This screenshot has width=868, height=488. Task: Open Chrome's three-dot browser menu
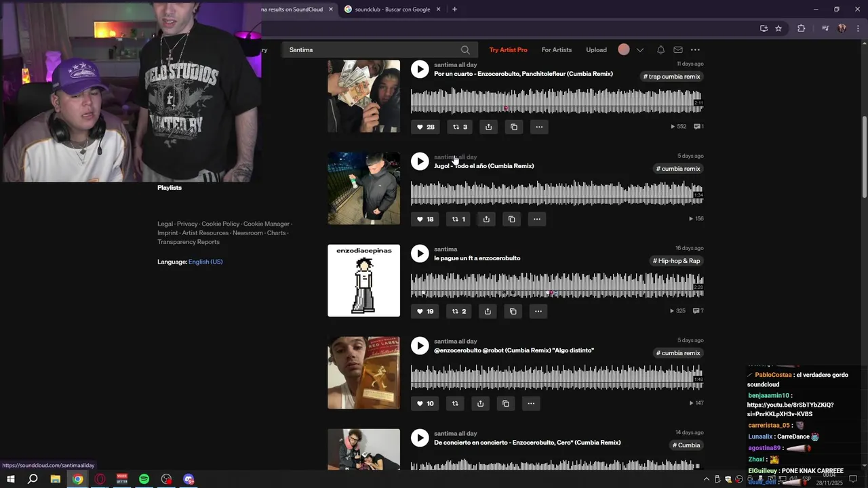pyautogui.click(x=858, y=28)
